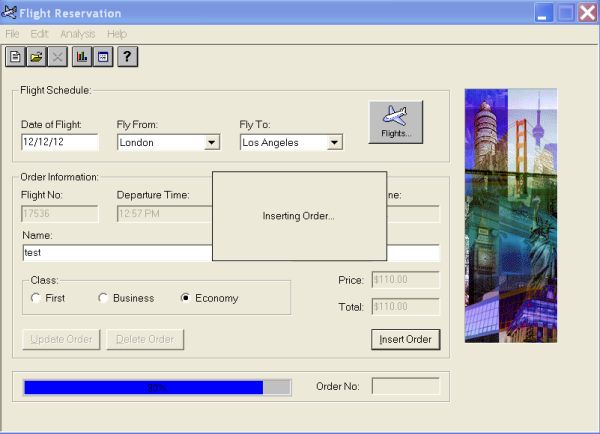Click the Flights airplane button
600x434 pixels.
tap(396, 122)
